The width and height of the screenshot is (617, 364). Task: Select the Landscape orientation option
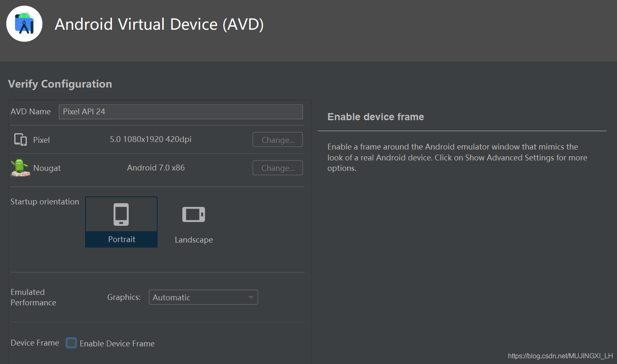(194, 222)
